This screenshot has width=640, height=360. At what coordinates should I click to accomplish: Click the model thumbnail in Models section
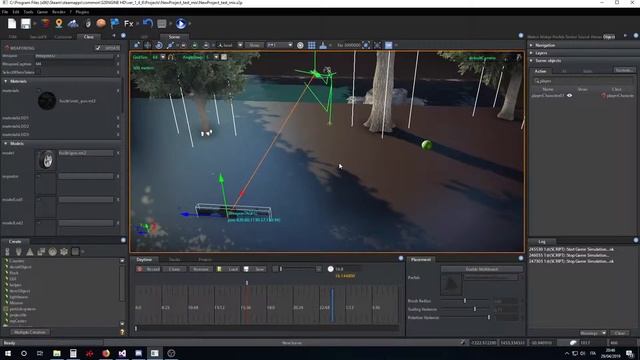[x=46, y=160]
